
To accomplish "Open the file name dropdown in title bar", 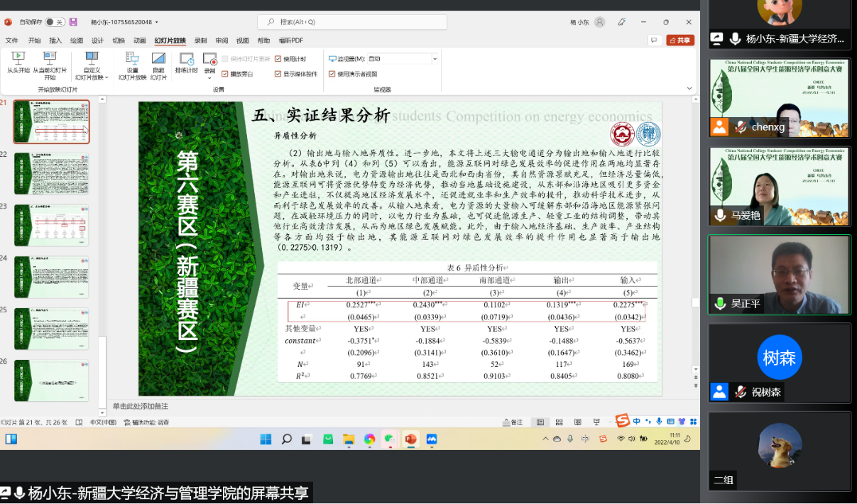I will (x=156, y=22).
